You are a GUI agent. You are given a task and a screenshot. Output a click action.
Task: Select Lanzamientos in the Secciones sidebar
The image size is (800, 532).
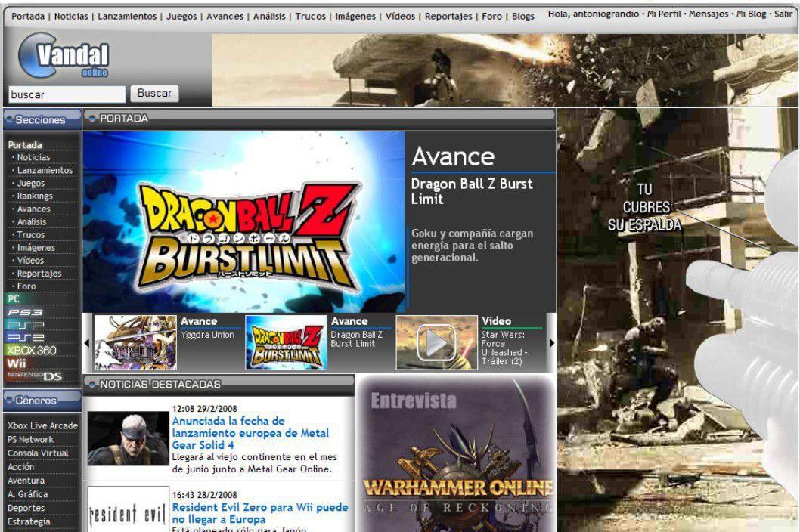45,170
